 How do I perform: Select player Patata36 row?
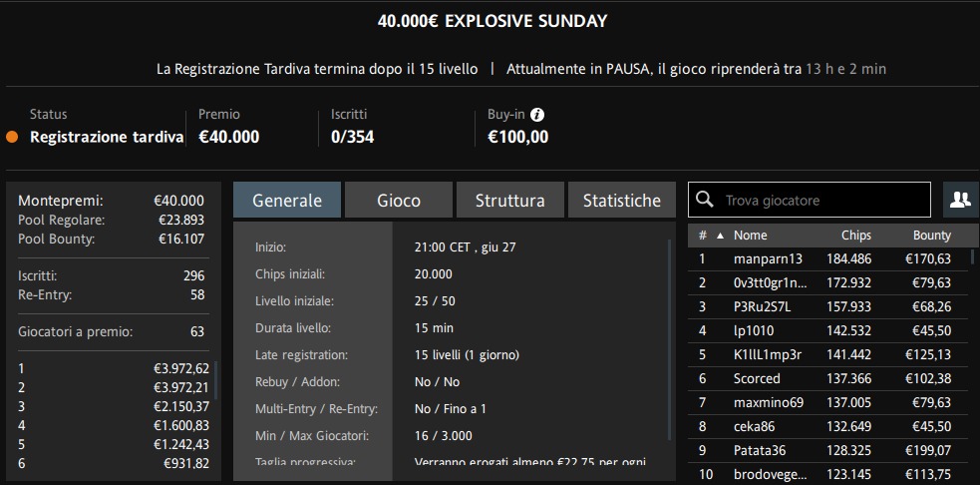(x=828, y=451)
